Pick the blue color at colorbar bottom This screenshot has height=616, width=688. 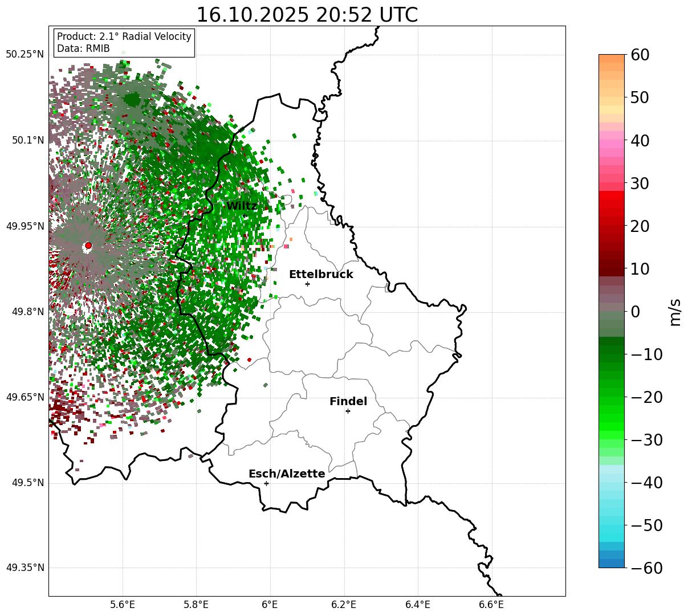click(612, 563)
